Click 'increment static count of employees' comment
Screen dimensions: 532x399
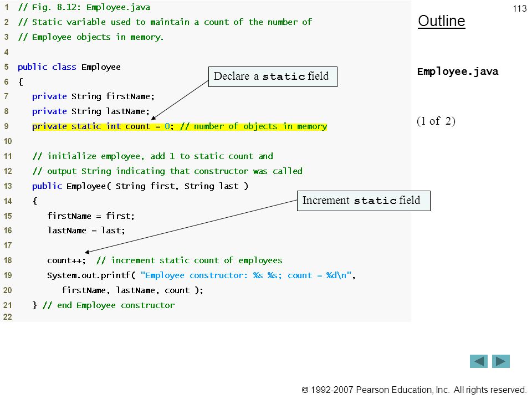190,260
